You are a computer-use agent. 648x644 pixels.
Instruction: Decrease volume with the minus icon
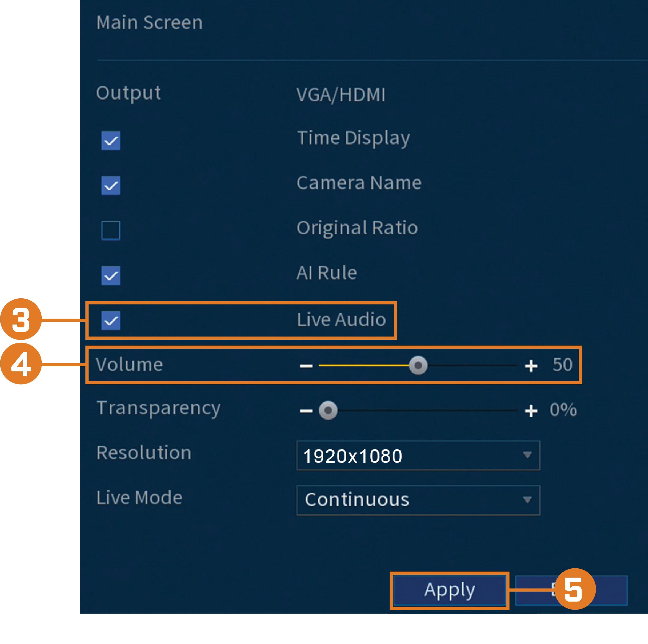[306, 365]
